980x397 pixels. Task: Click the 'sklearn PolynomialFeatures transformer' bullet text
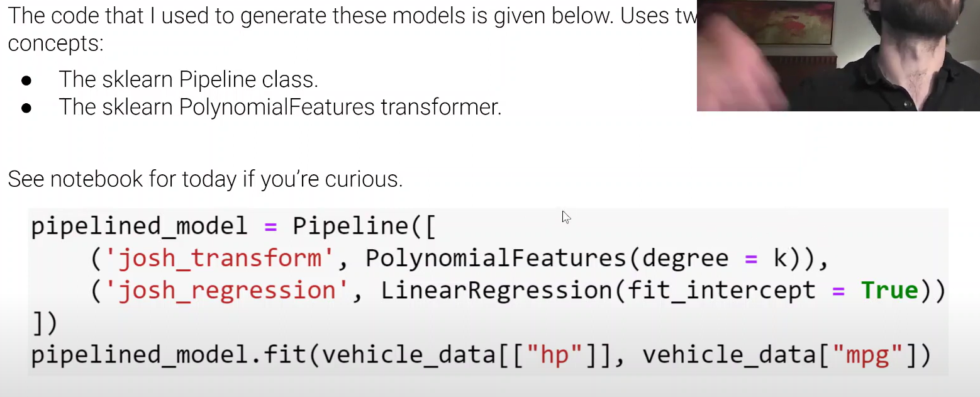tap(280, 107)
